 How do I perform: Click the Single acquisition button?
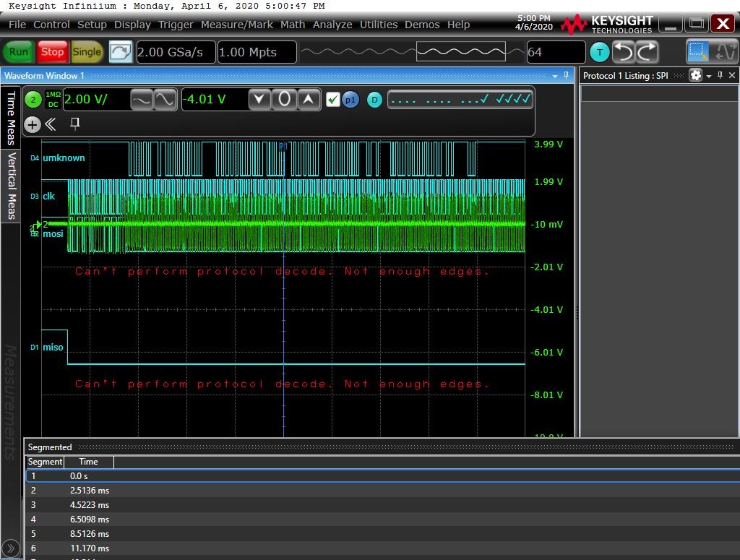point(87,52)
